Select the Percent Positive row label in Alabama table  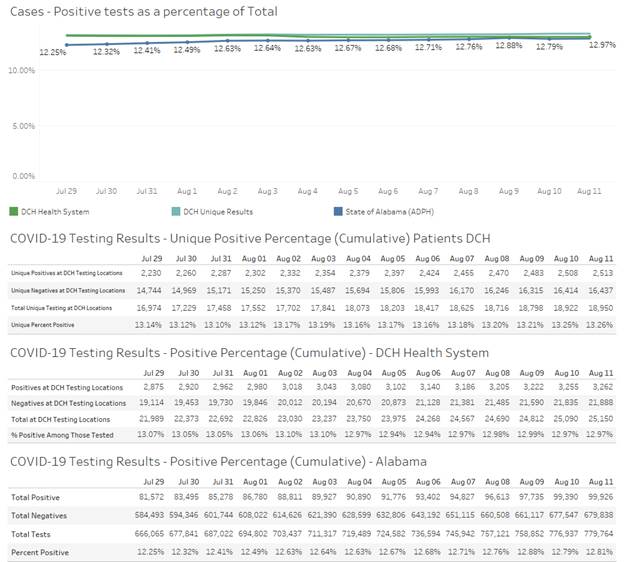[x=40, y=552]
